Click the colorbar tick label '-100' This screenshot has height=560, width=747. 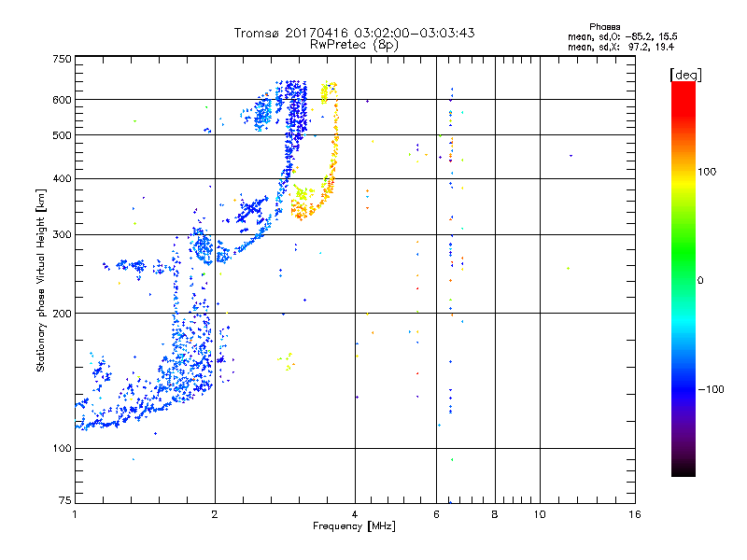click(x=711, y=389)
